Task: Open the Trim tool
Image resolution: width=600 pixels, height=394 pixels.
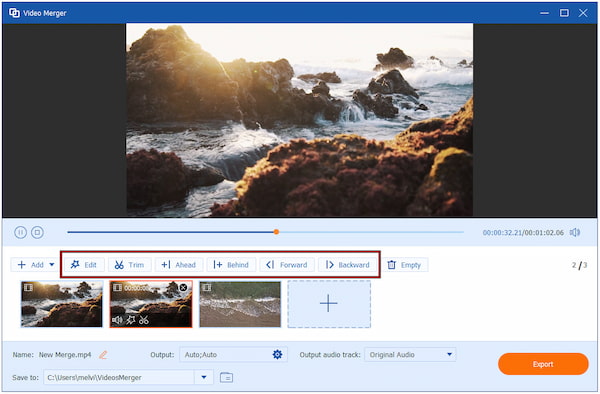Action: point(129,265)
